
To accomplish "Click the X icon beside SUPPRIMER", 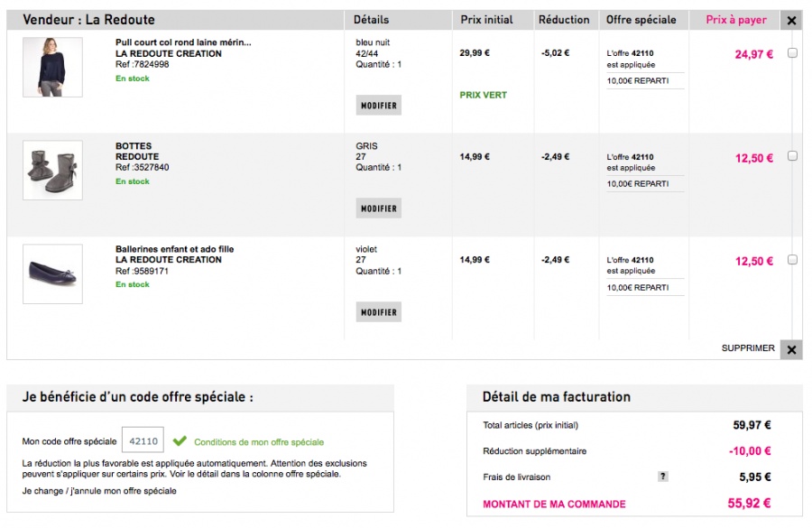I will [x=791, y=350].
